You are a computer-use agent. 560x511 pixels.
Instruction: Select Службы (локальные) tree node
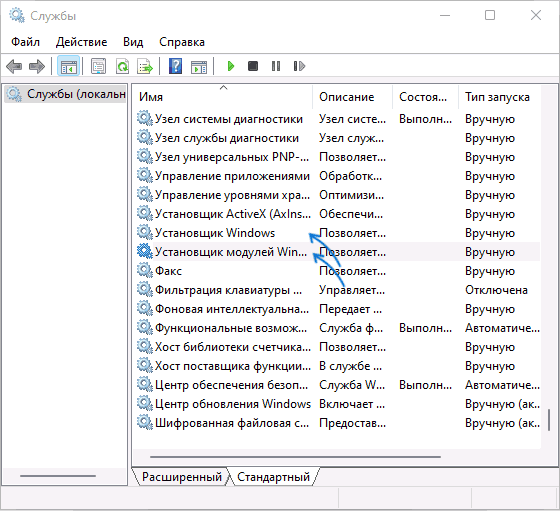point(66,94)
